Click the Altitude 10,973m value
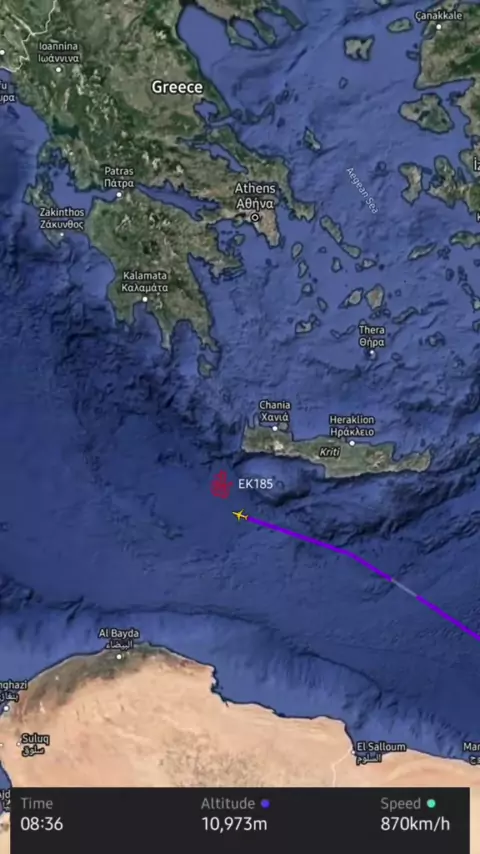The width and height of the screenshot is (480, 854). tap(235, 825)
